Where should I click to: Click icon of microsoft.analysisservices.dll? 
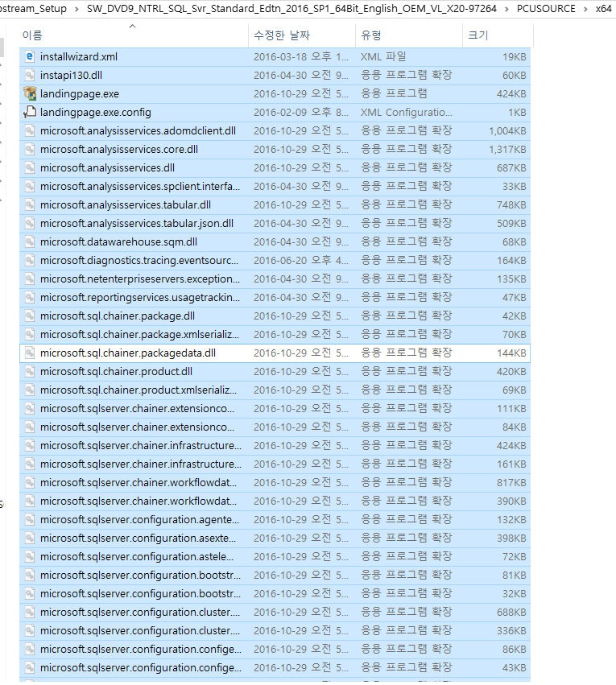(30, 167)
